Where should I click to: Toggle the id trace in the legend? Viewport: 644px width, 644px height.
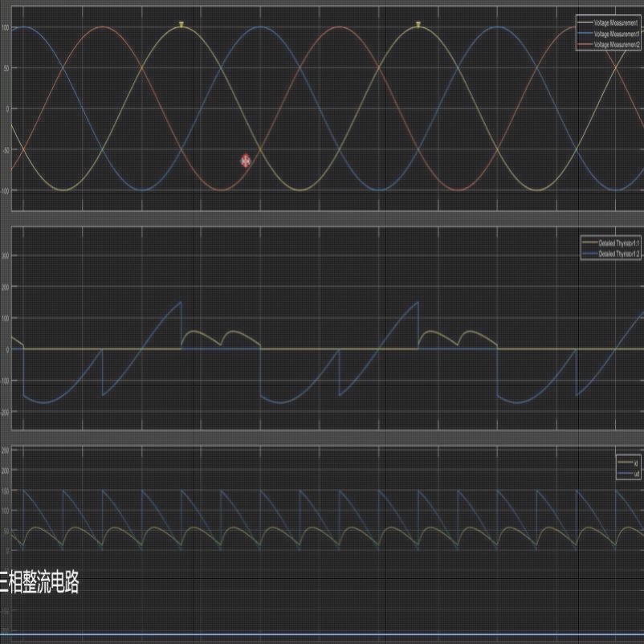[629, 463]
